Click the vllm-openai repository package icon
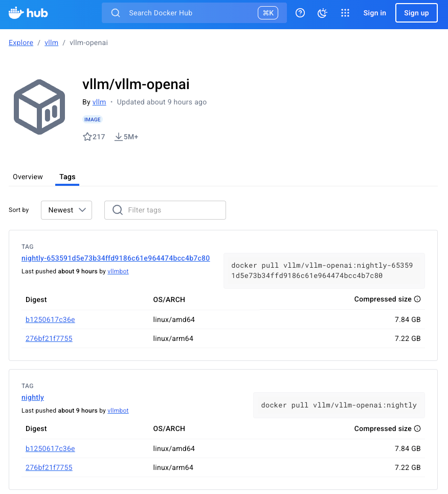The width and height of the screenshot is (448, 494). (39, 106)
